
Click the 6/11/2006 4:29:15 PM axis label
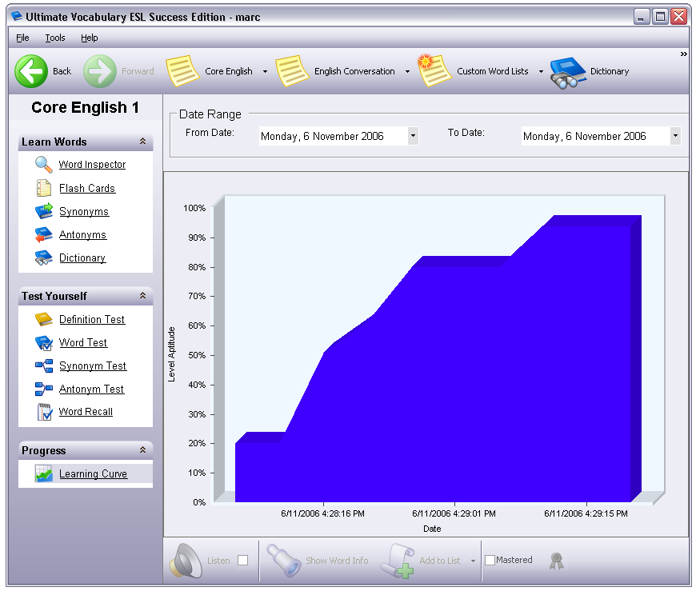click(x=586, y=513)
